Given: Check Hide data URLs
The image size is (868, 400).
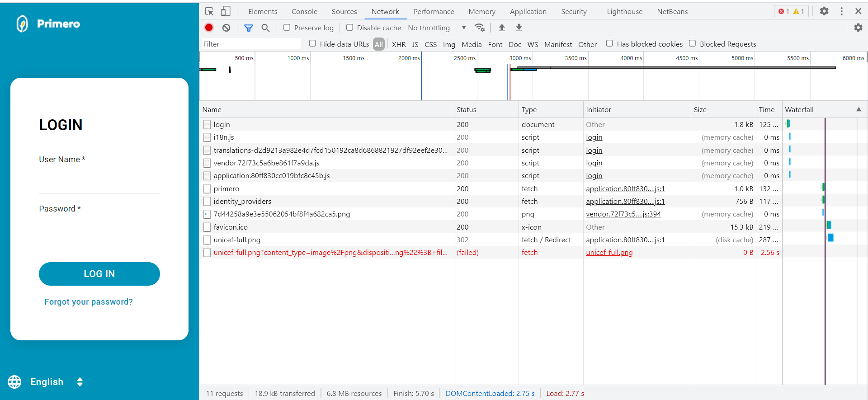Looking at the screenshot, I should [x=312, y=43].
